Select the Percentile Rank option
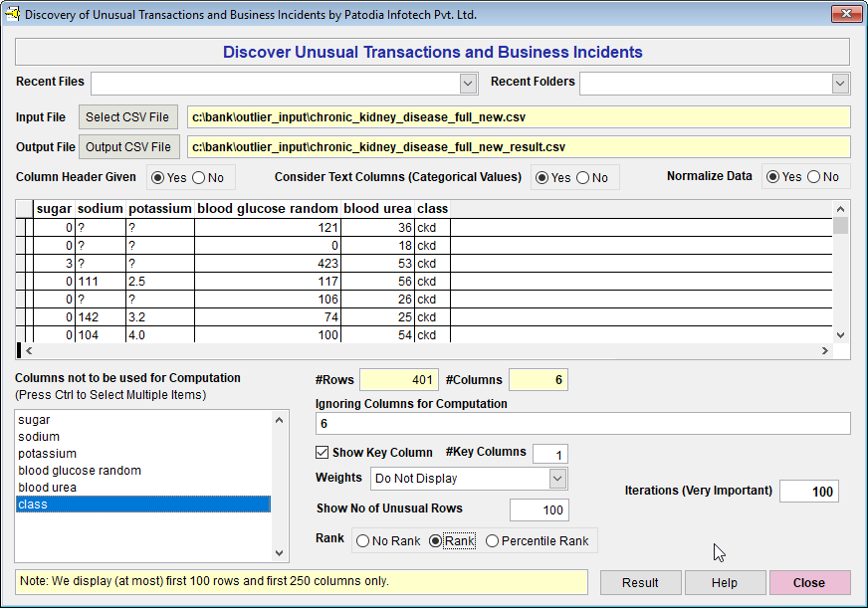The height and width of the screenshot is (608, 868). [493, 541]
